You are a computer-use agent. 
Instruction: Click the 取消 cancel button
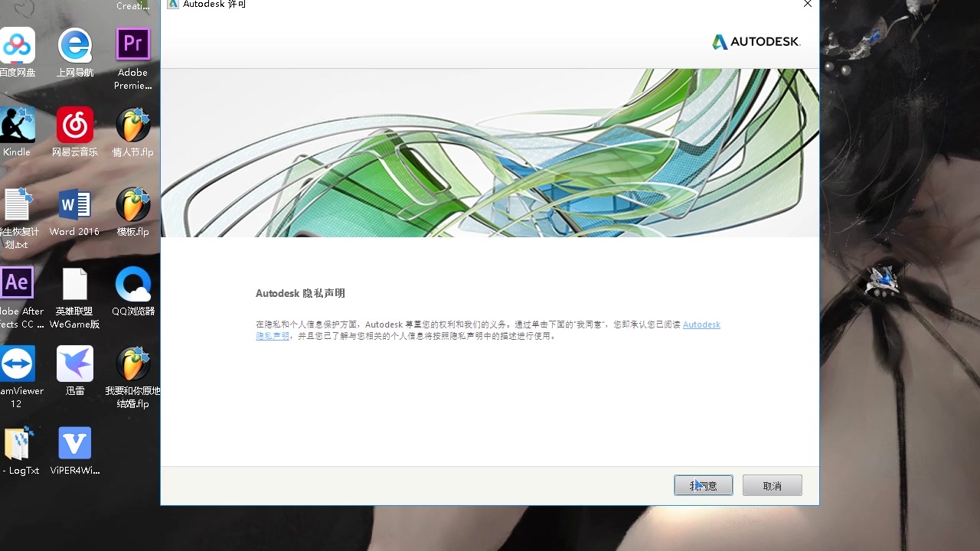(772, 484)
